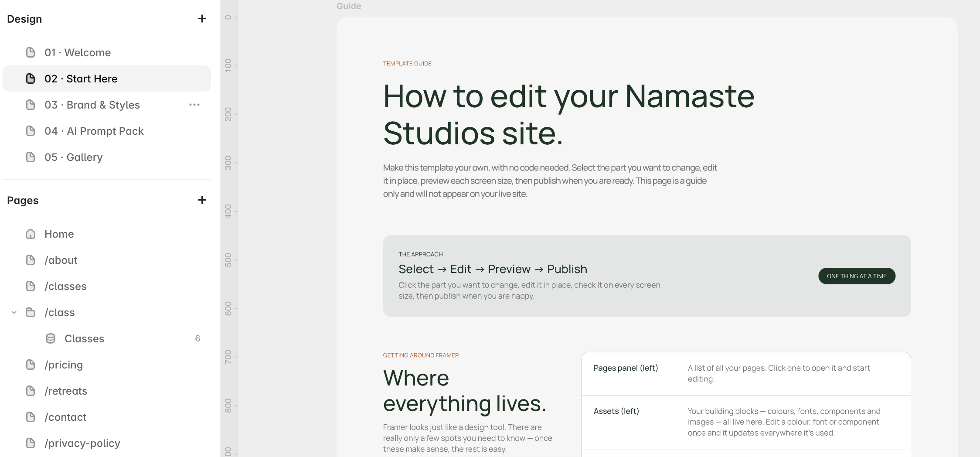980x457 pixels.
Task: Open the 05 · Gallery page
Action: [x=107, y=157]
